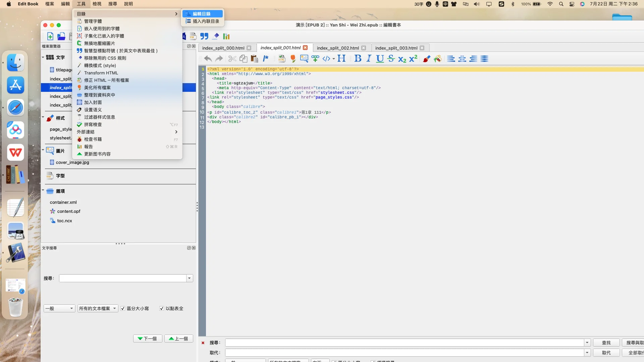The width and height of the screenshot is (644, 362).
Task: Click the beautify tulip icon in toolbar
Action: (x=293, y=59)
